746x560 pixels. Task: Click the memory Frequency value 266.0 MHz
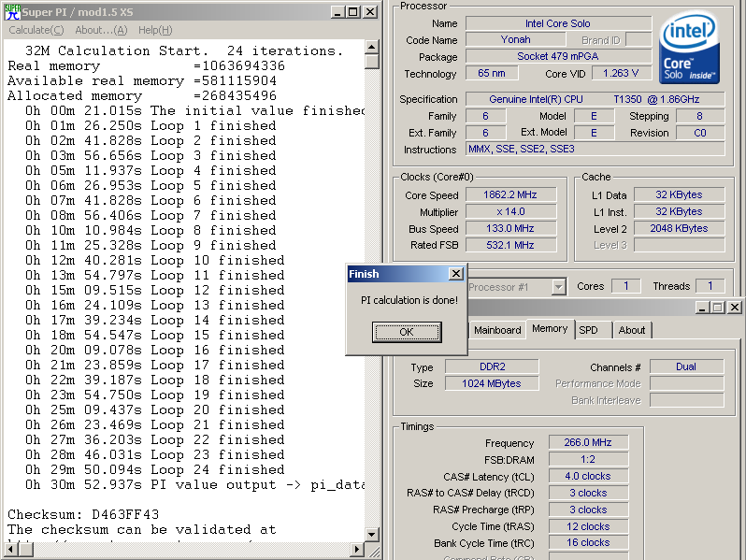pos(589,442)
